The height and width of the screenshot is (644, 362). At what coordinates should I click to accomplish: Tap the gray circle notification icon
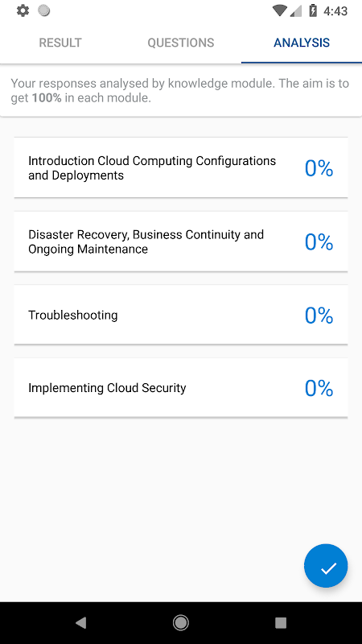click(44, 10)
